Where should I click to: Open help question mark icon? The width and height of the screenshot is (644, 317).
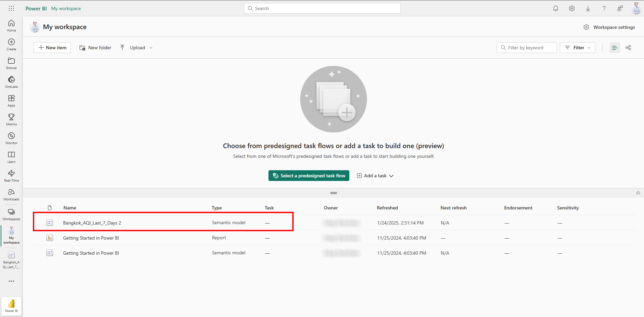[604, 8]
